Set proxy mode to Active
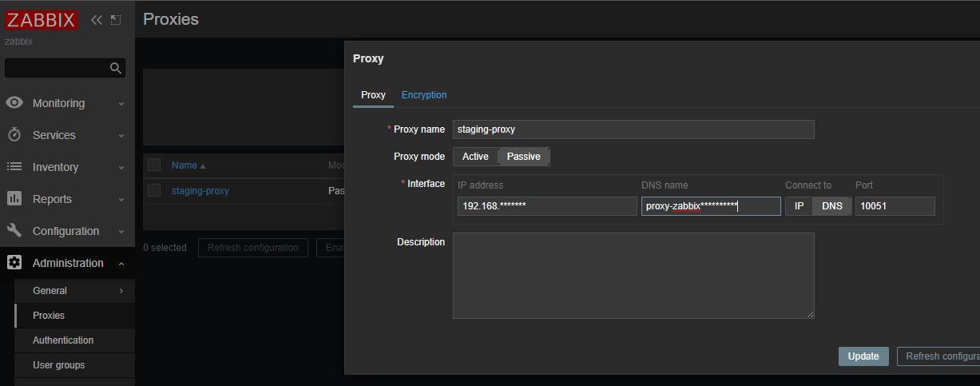The width and height of the screenshot is (980, 386). 475,157
